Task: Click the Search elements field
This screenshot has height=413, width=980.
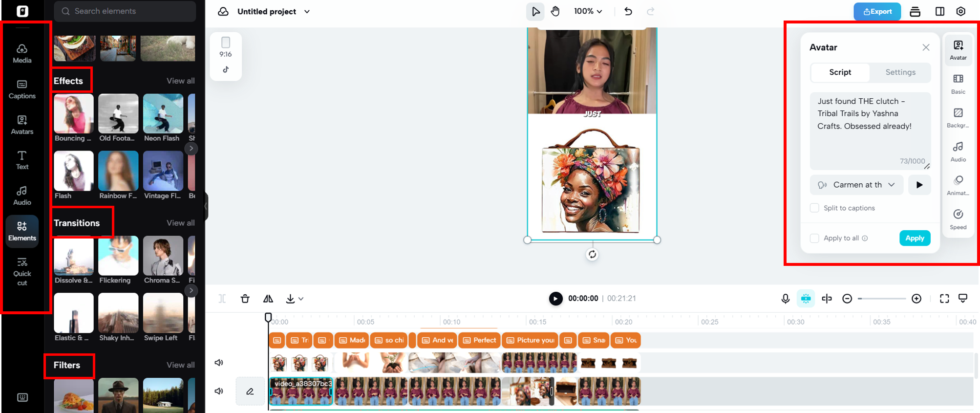Action: click(125, 11)
